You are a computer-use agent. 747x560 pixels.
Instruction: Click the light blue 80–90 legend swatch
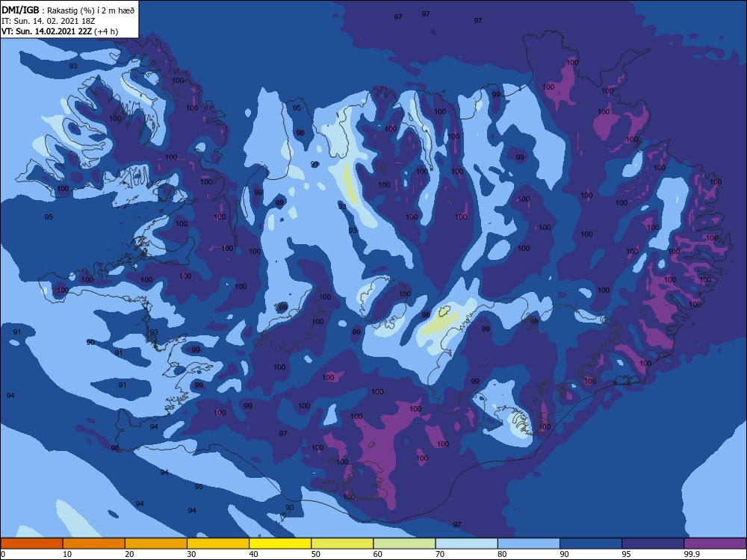[x=529, y=544]
